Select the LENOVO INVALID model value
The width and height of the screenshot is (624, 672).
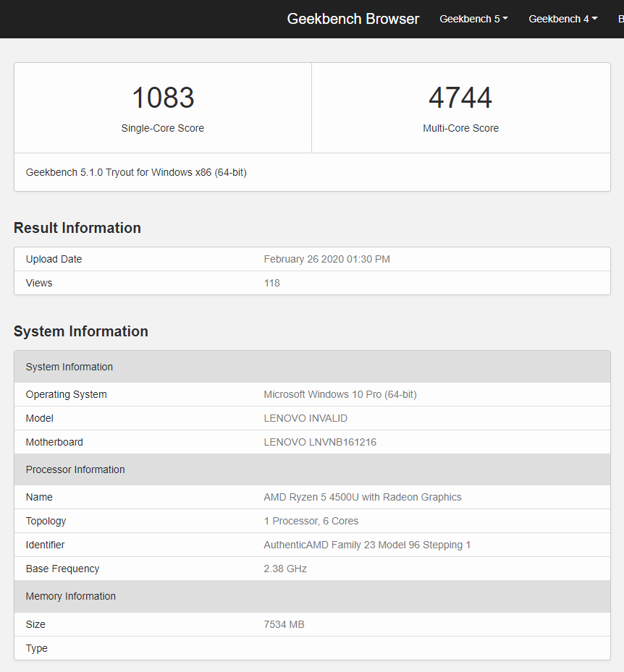point(305,418)
